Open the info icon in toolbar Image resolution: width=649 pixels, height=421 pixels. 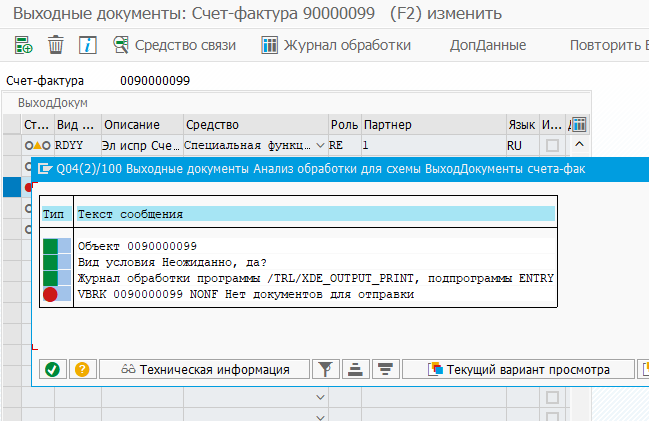[x=87, y=45]
